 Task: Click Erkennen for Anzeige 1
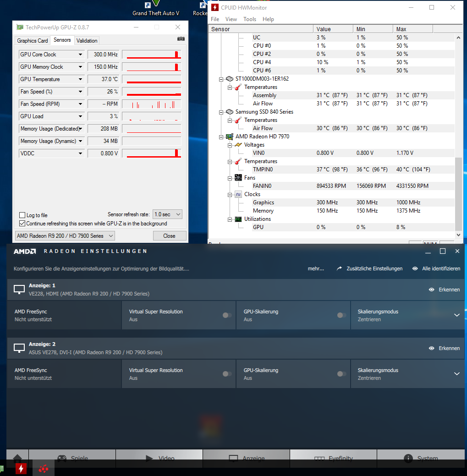tap(444, 290)
